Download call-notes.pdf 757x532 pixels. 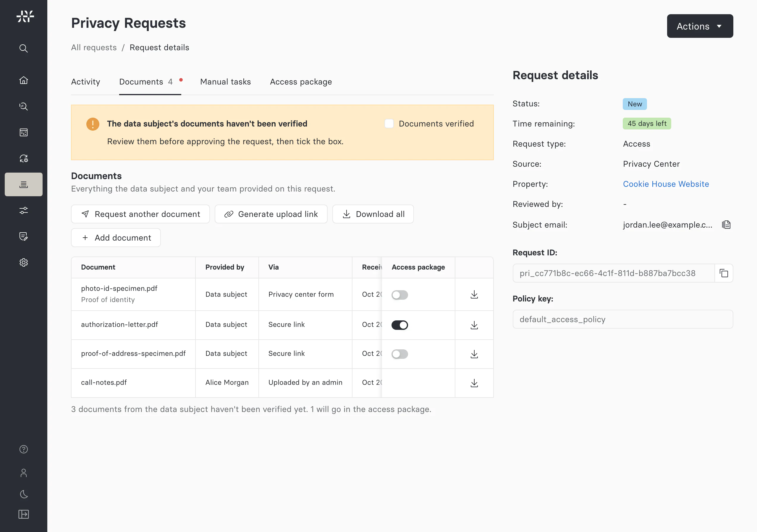(474, 383)
